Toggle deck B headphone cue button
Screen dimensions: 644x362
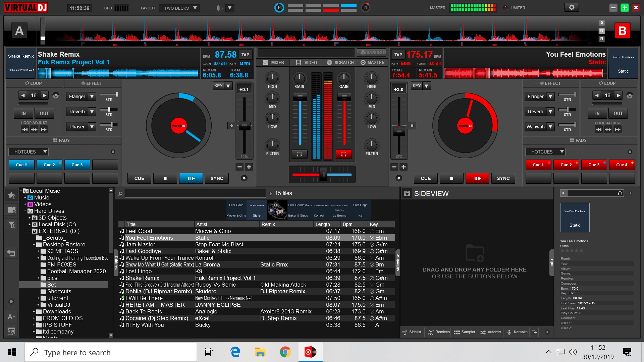pyautogui.click(x=343, y=154)
